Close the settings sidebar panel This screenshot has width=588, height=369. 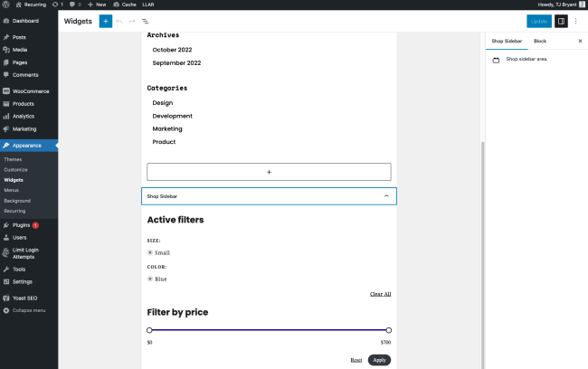pos(580,41)
